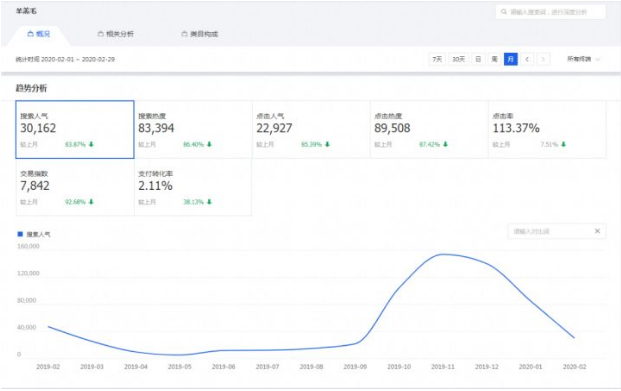Click the down arrow beside 92.68%
The width and height of the screenshot is (621, 391).
click(91, 202)
